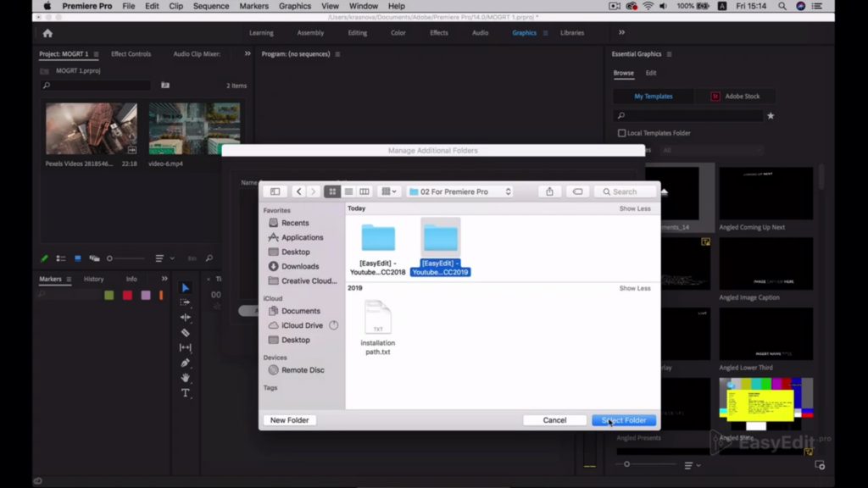Click the Select Folder button

[624, 420]
